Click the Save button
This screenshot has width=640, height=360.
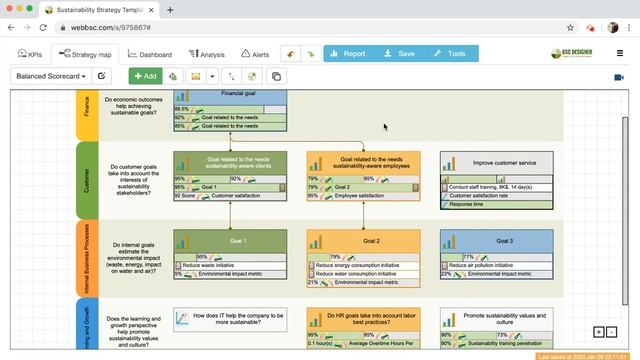400,53
